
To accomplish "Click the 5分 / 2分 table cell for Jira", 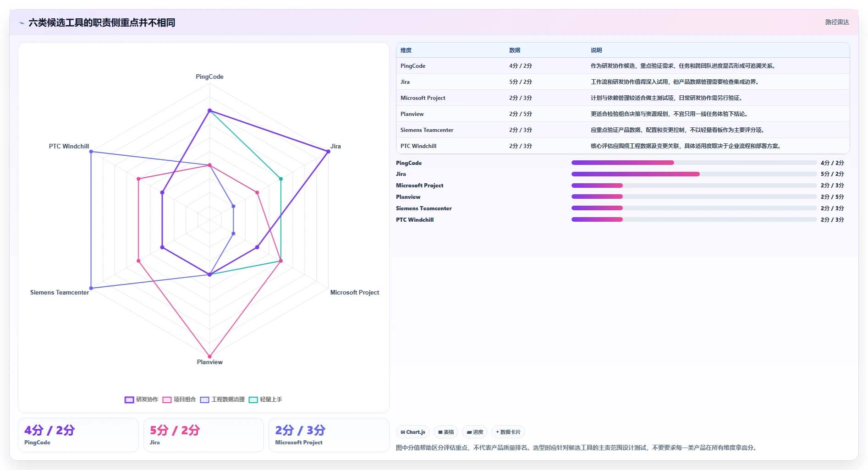I will [x=521, y=82].
